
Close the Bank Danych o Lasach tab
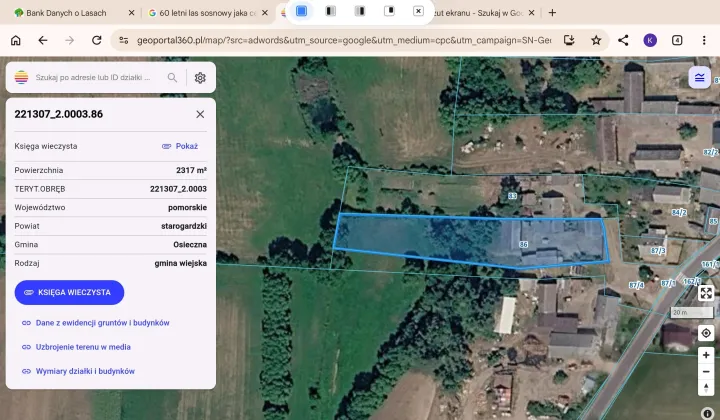(131, 13)
